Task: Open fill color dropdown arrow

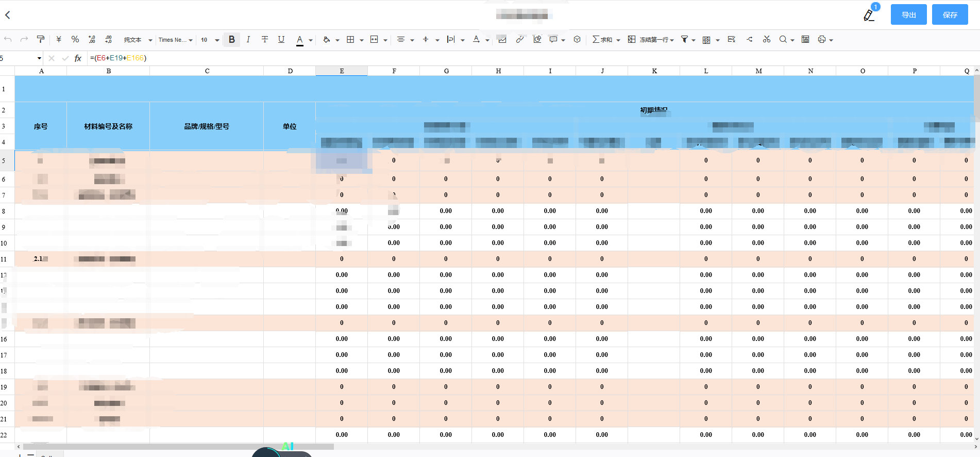Action: click(337, 40)
